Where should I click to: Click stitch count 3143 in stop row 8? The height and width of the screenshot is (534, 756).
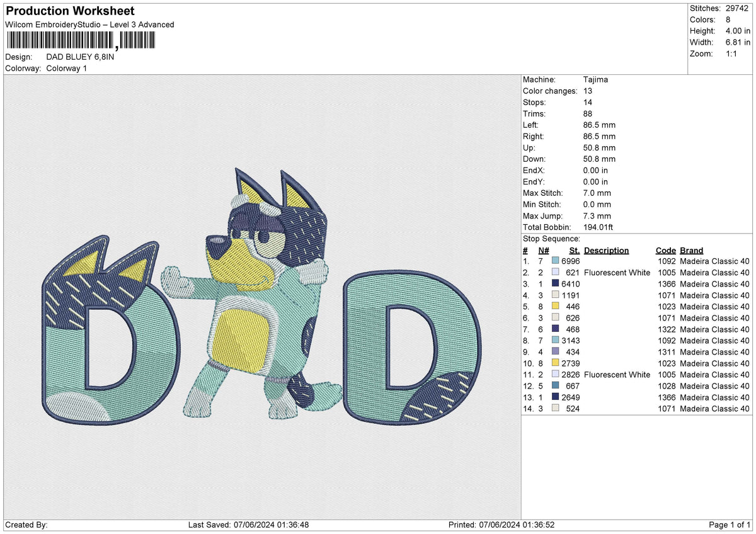[570, 341]
